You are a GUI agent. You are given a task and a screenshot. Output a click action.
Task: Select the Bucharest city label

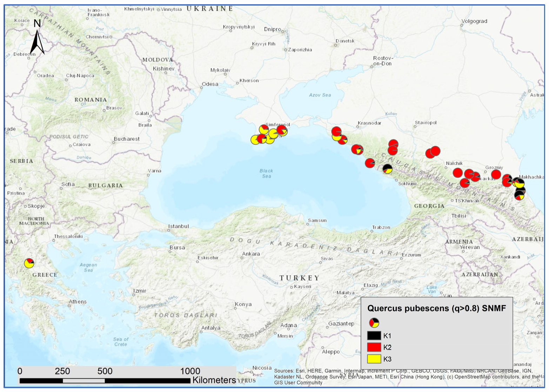click(x=126, y=139)
